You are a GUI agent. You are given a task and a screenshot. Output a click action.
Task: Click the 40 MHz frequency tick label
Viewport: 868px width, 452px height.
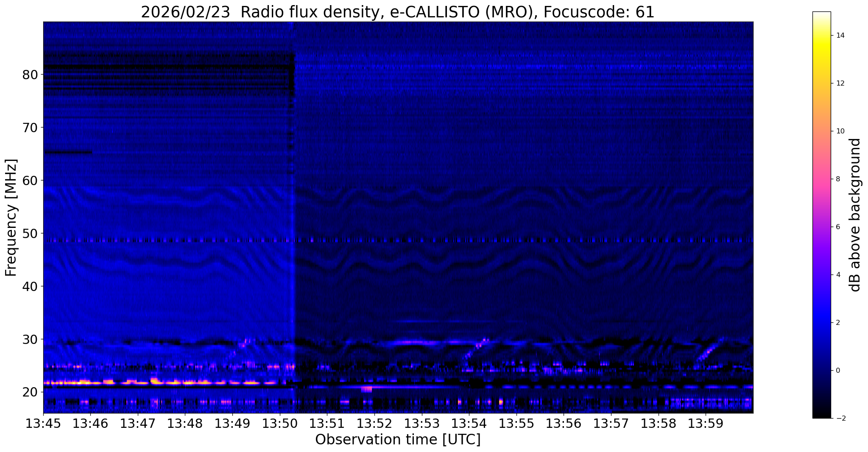click(30, 286)
